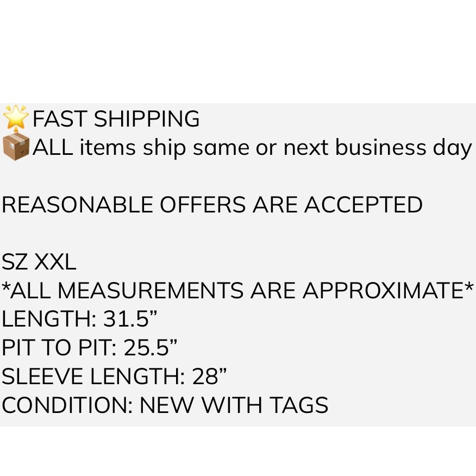Click the word ACCEPTED
Image resolution: width=476 pixels, height=476 pixels.
(364, 204)
